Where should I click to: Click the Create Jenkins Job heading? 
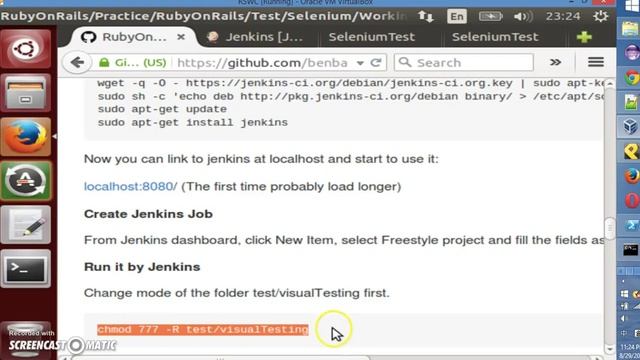click(148, 214)
